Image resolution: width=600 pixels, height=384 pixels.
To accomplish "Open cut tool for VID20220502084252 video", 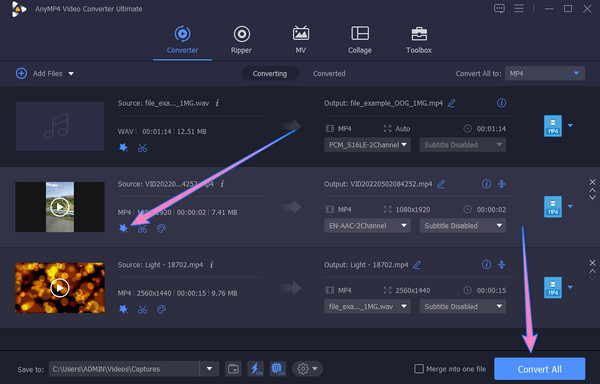I will [142, 229].
